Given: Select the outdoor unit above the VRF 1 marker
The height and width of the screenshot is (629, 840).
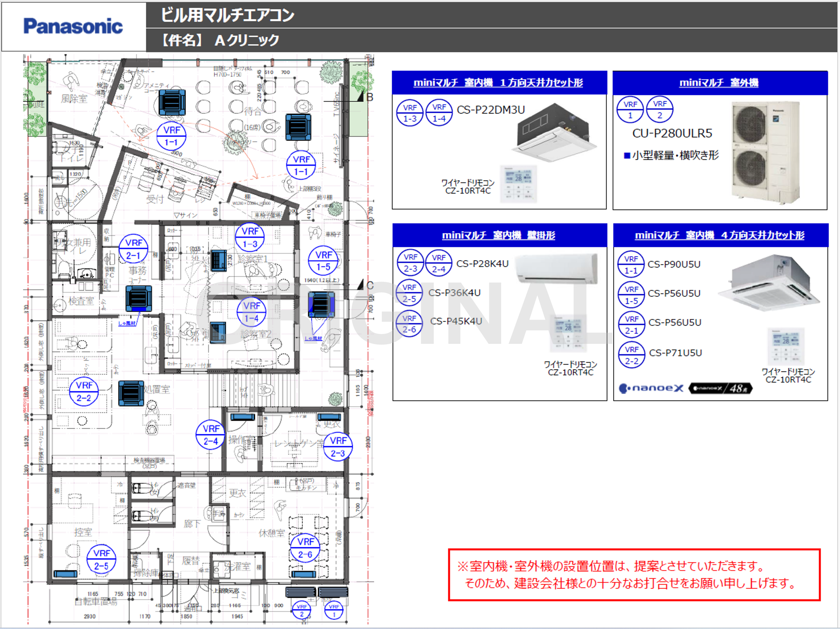Looking at the screenshot, I should [x=333, y=592].
